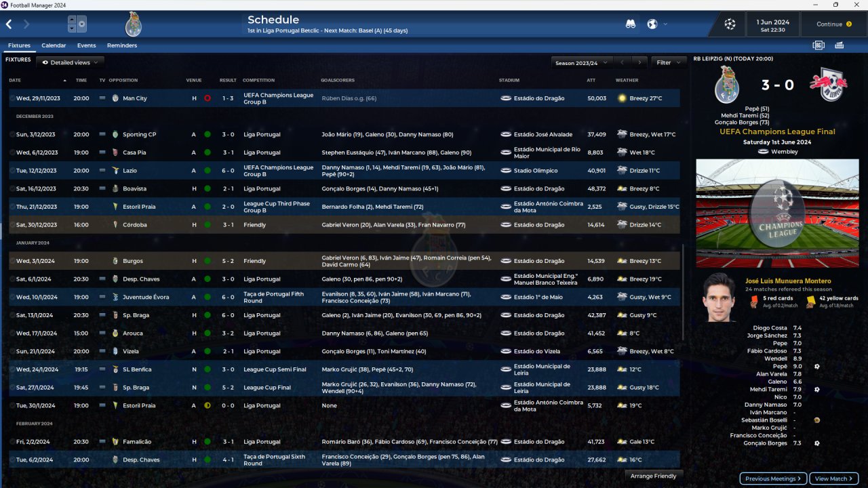
Task: Toggle the circle marker on the Vizela row
Action: click(12, 351)
